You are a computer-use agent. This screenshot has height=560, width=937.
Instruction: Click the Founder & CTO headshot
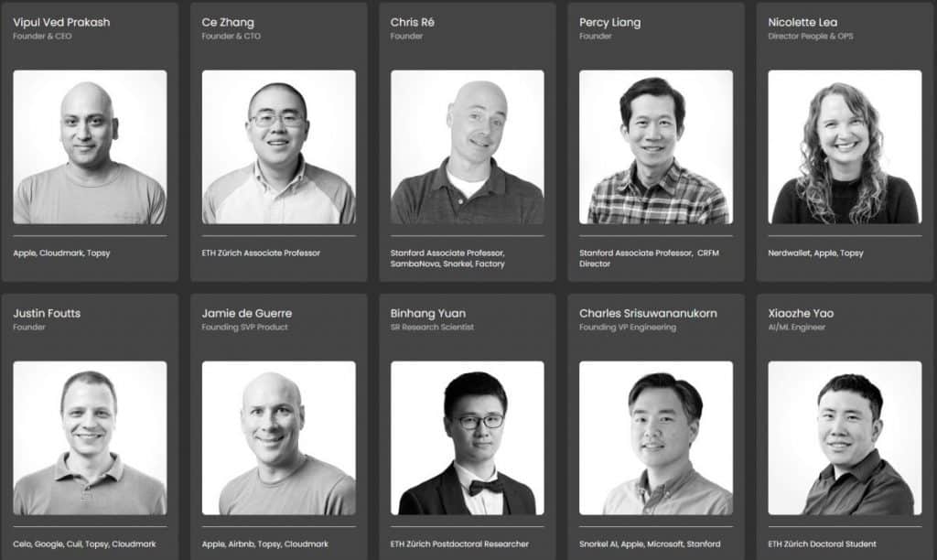pyautogui.click(x=279, y=147)
